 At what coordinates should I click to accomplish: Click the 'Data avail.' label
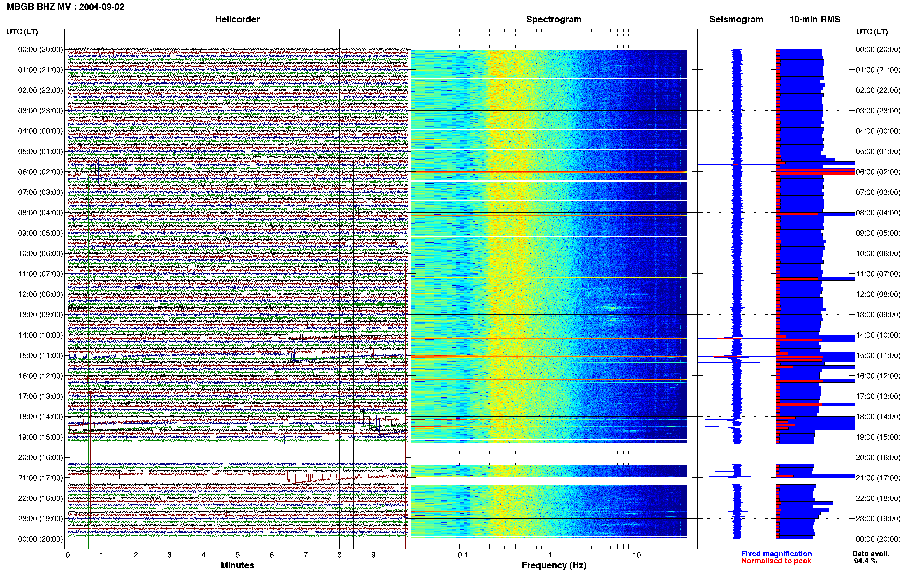click(x=870, y=554)
